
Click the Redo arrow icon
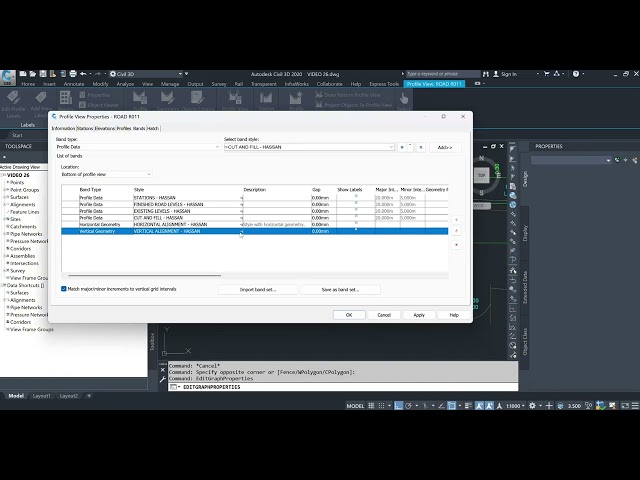[98, 74]
